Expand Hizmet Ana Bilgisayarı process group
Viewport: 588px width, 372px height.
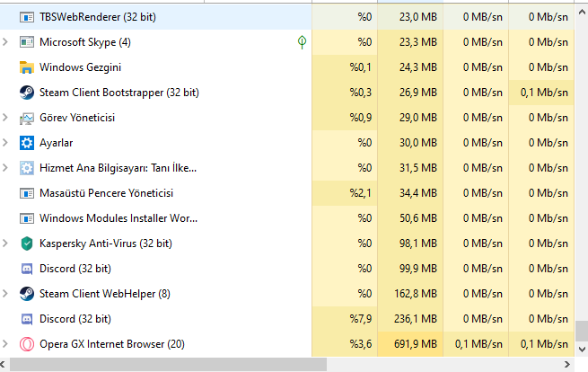point(5,168)
